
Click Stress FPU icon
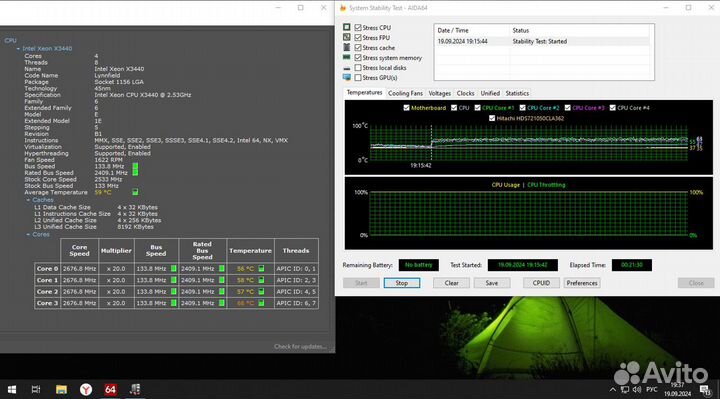coord(347,37)
